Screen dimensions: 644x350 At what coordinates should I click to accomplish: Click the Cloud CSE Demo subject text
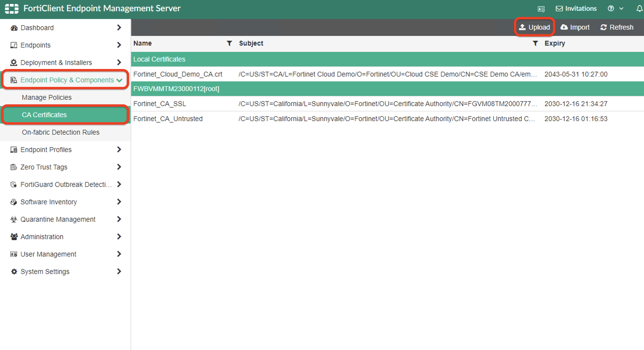388,74
